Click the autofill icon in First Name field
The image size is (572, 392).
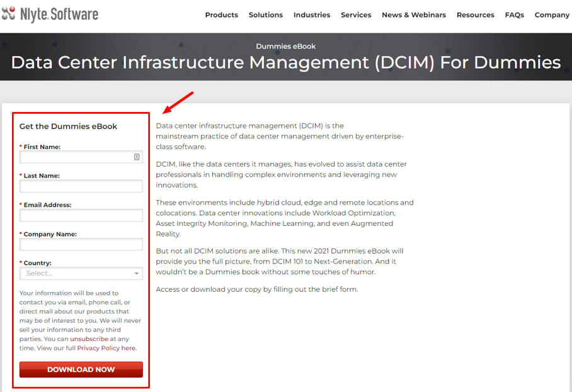click(137, 157)
